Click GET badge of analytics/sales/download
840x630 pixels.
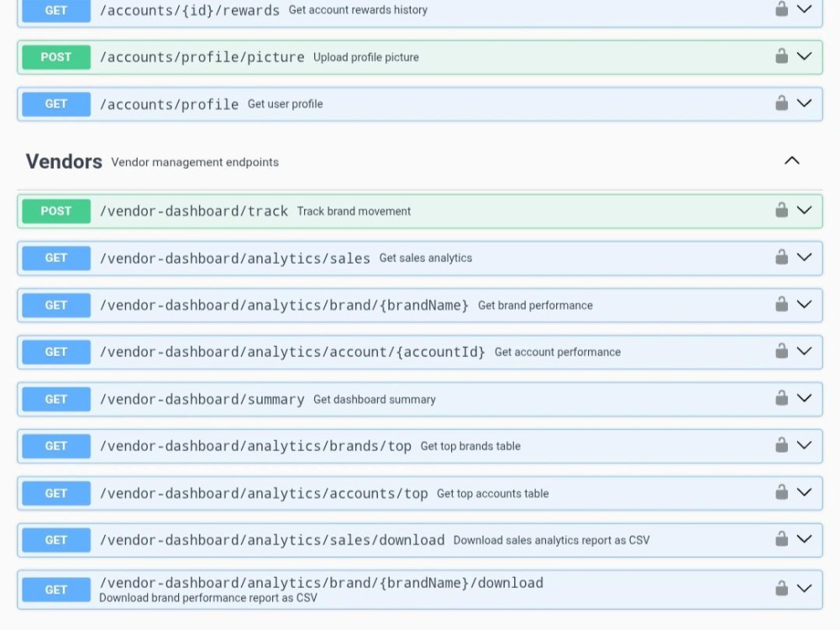[x=56, y=540]
